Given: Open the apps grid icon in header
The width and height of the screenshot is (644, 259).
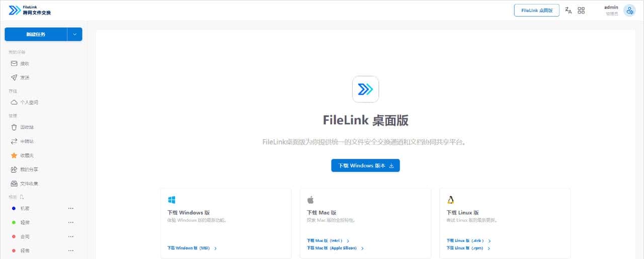Looking at the screenshot, I should (x=581, y=10).
